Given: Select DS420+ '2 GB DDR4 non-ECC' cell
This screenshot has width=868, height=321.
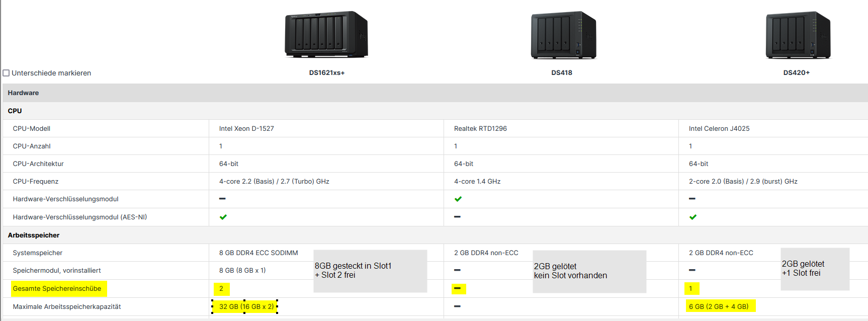Looking at the screenshot, I should coord(721,253).
